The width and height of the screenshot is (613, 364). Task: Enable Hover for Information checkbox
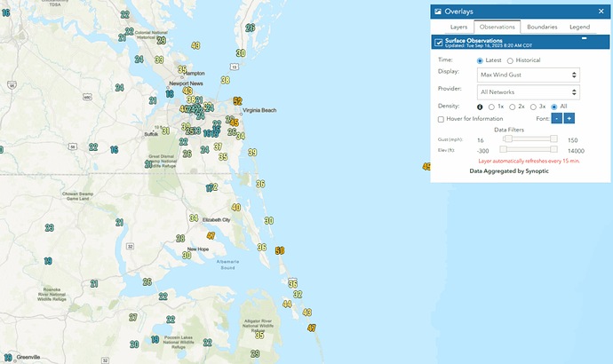[442, 119]
